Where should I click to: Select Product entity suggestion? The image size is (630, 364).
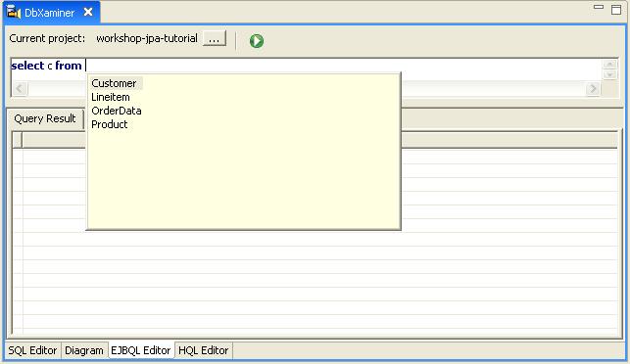110,124
